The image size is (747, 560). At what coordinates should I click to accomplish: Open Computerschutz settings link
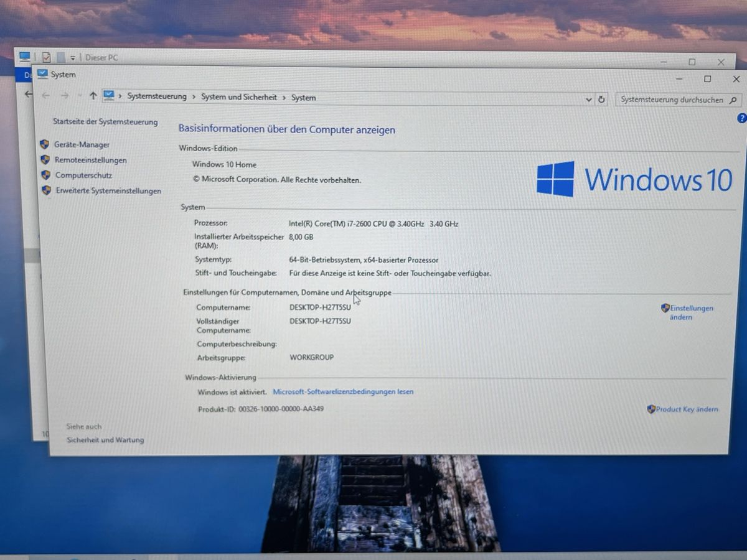point(83,175)
